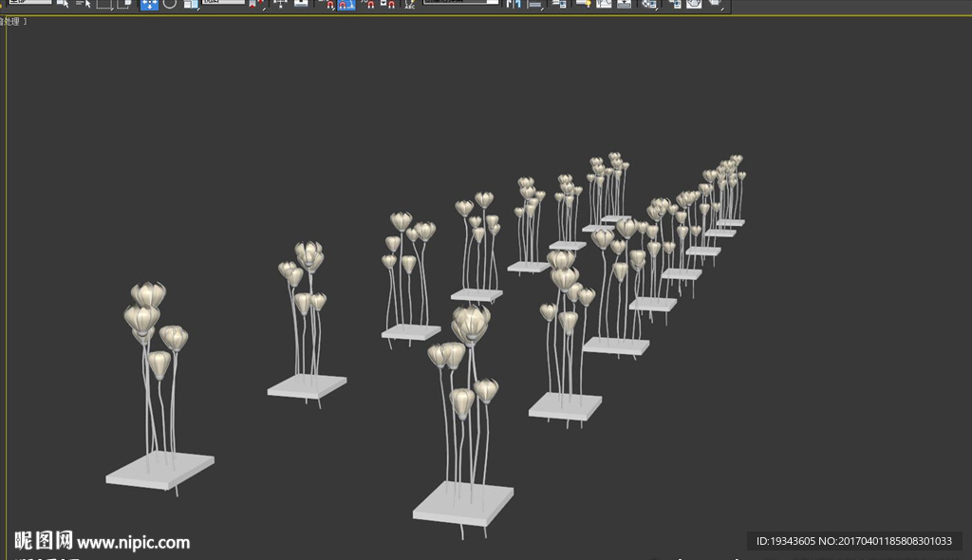Select the leftmost flower lamp model
This screenshot has height=560, width=972.
(159, 388)
